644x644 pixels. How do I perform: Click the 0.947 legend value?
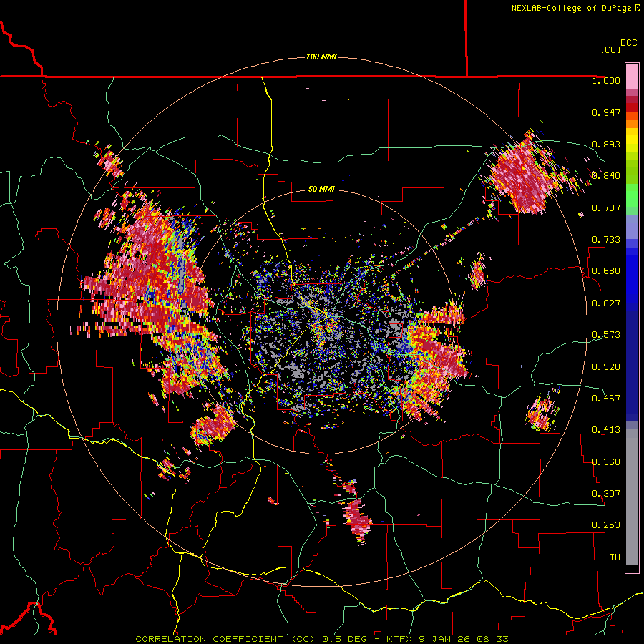[606, 112]
